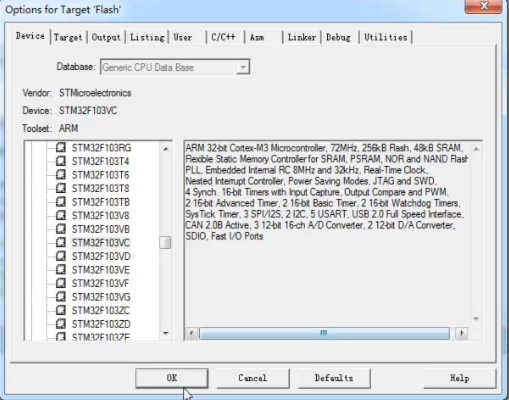Click the Defaults button
This screenshot has width=509, height=400.
[x=334, y=378]
